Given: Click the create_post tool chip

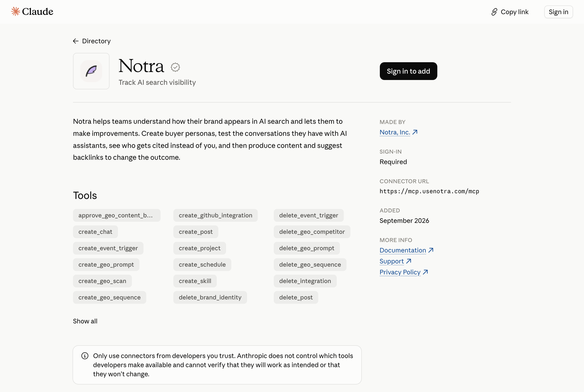Looking at the screenshot, I should (x=196, y=232).
